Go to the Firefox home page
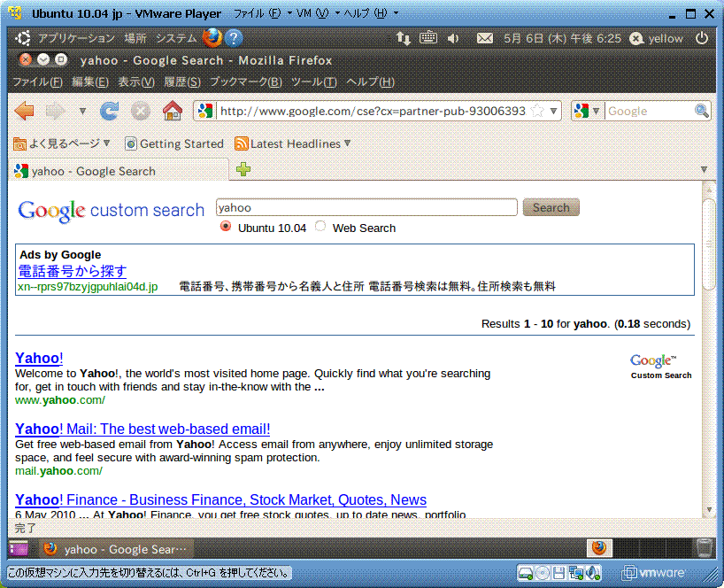Viewport: 724px width, 588px height. coord(173,111)
